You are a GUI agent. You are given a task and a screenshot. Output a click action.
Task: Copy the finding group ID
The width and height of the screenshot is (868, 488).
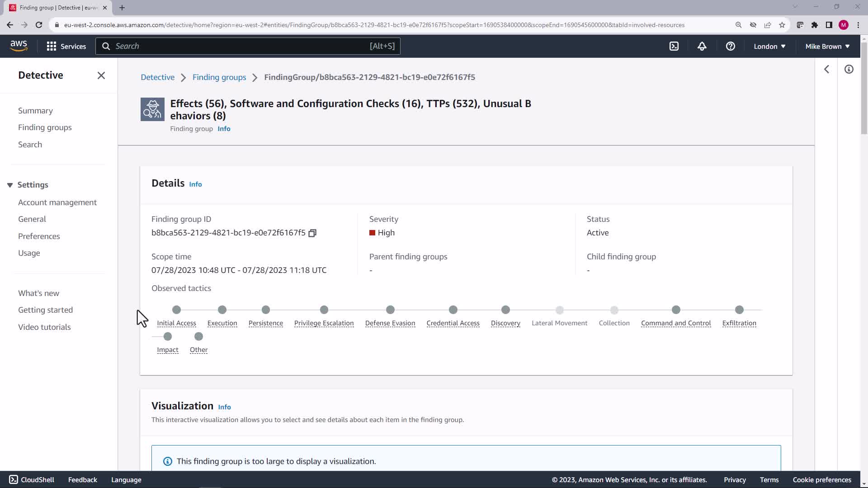coord(312,233)
